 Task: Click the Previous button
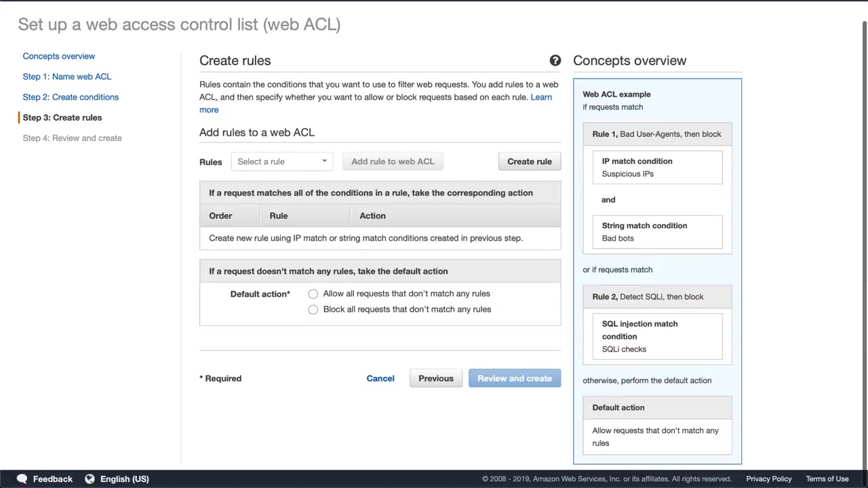[x=436, y=379]
